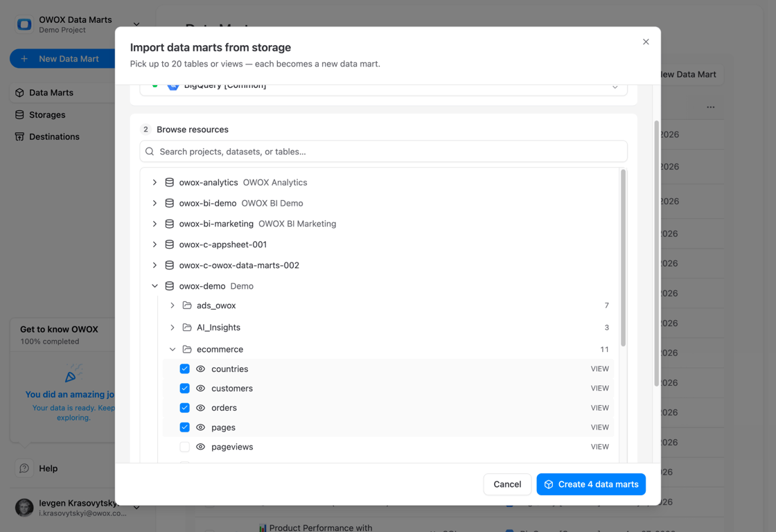Image resolution: width=776 pixels, height=532 pixels.
Task: Click the database icon of owox-demo
Action: [x=169, y=286]
